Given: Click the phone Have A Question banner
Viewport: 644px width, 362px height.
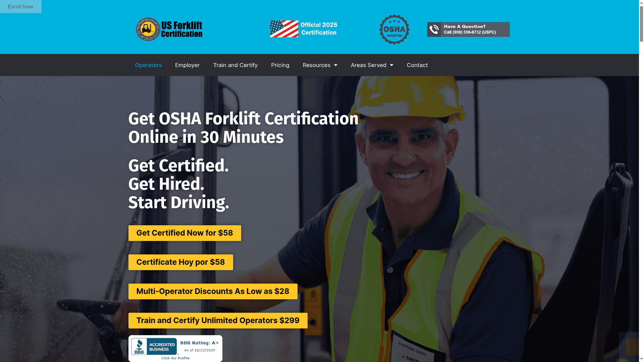Looking at the screenshot, I should [468, 29].
